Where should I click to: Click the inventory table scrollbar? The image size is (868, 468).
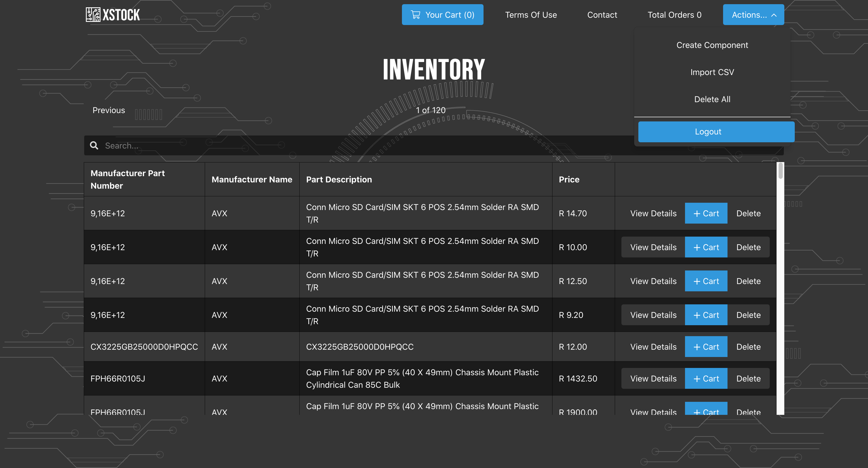tap(780, 171)
